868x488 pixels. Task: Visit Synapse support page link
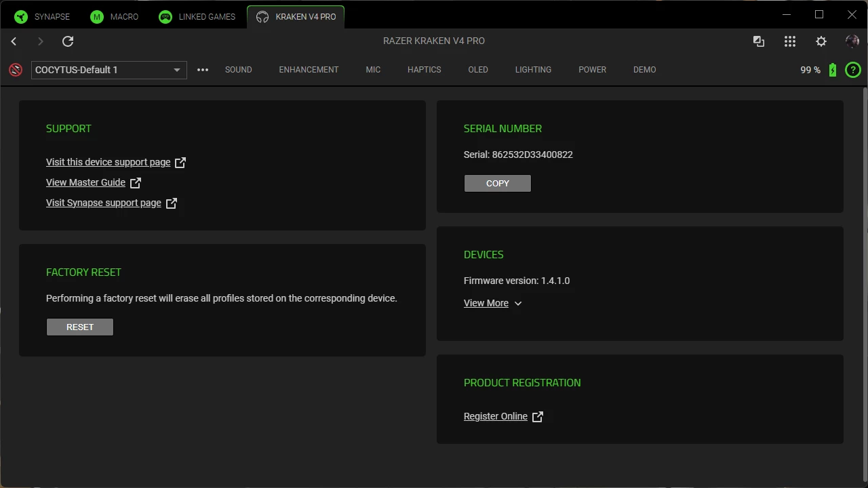click(x=104, y=203)
